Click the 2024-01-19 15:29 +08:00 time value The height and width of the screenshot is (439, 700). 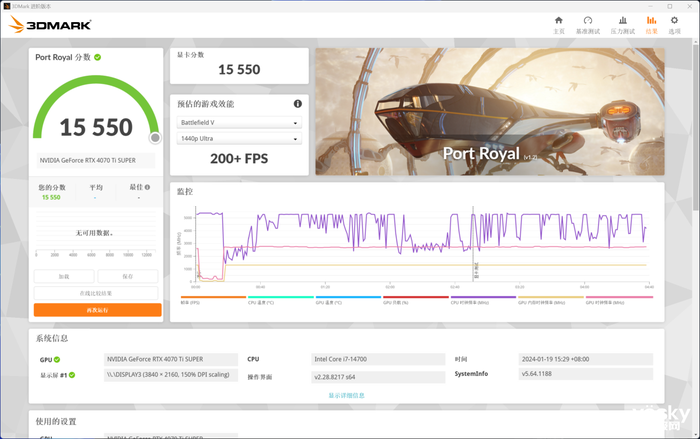pos(586,359)
